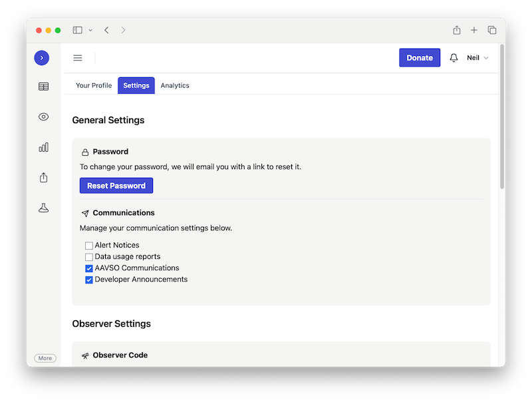
Task: Open notifications bell icon
Action: [454, 58]
